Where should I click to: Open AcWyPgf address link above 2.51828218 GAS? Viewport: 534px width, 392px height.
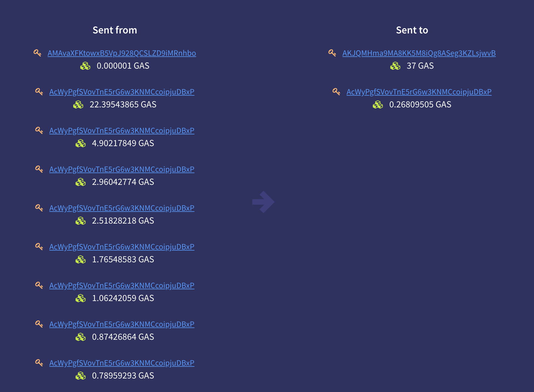(122, 208)
